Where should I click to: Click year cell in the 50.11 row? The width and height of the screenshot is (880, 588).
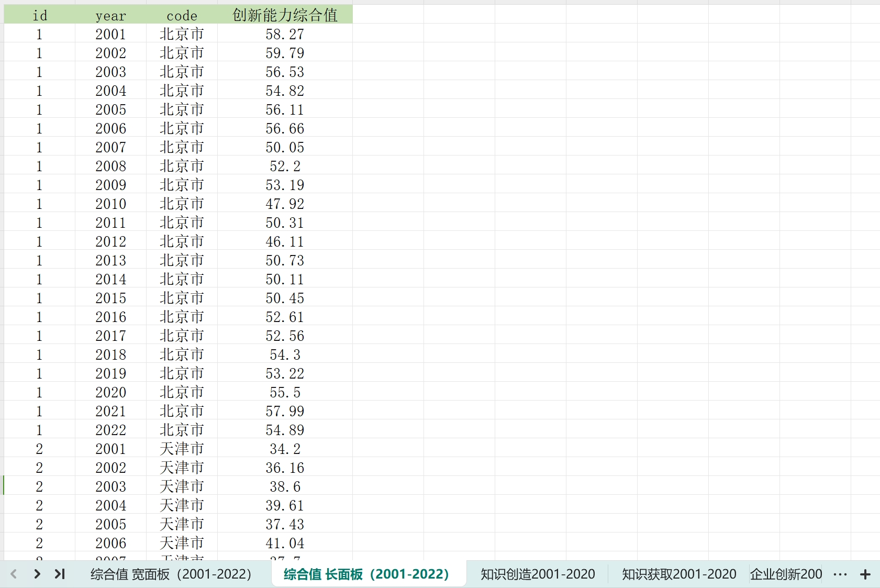[x=111, y=279]
